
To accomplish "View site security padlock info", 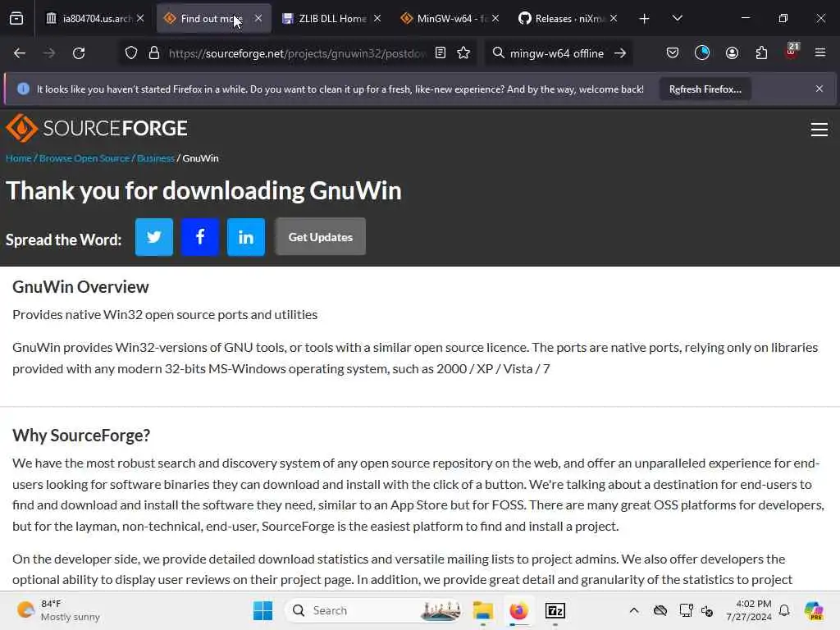I will tap(154, 53).
